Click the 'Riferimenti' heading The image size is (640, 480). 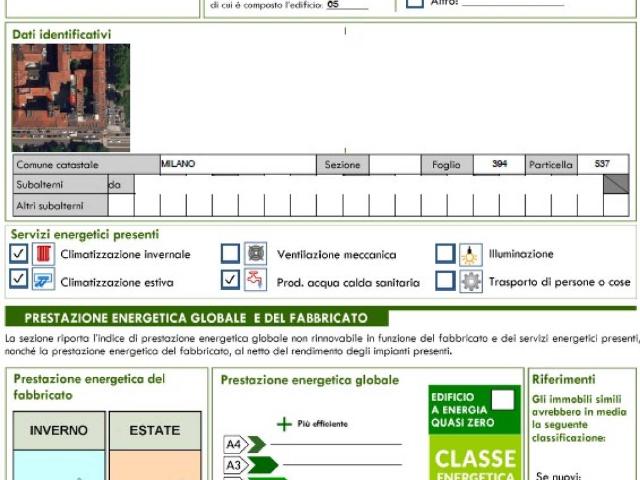pyautogui.click(x=564, y=379)
